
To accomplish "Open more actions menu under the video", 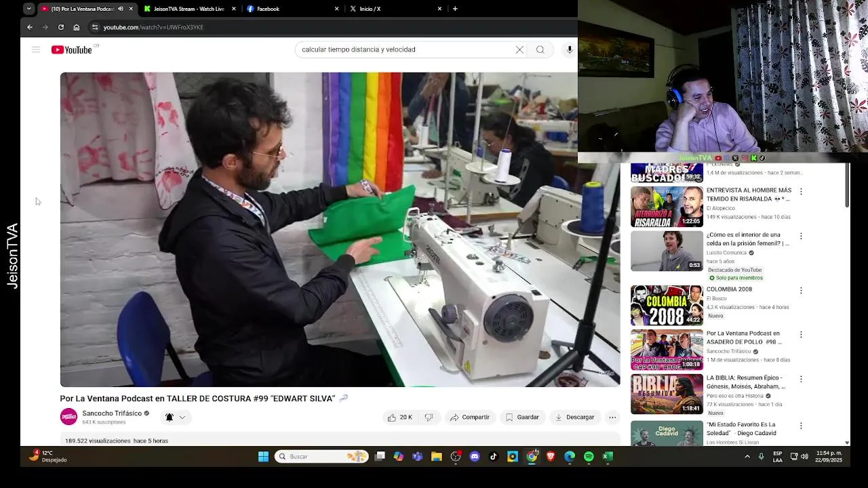I will pos(612,418).
